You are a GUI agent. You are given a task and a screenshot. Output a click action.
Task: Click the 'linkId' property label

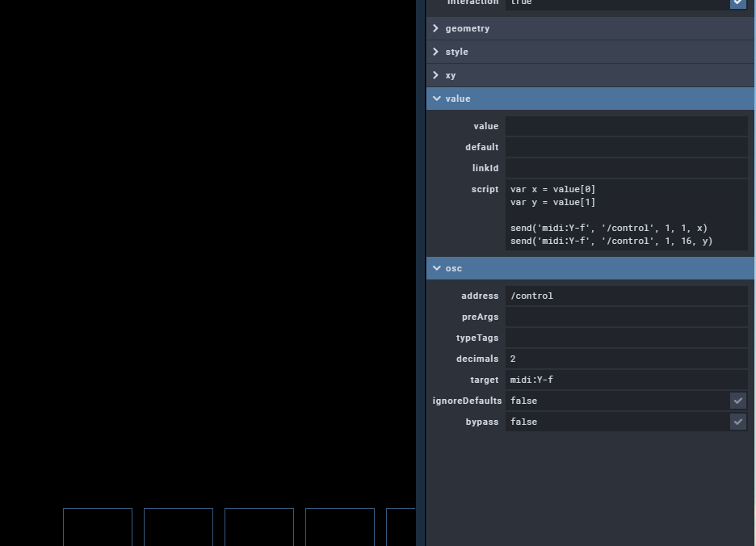pos(485,168)
